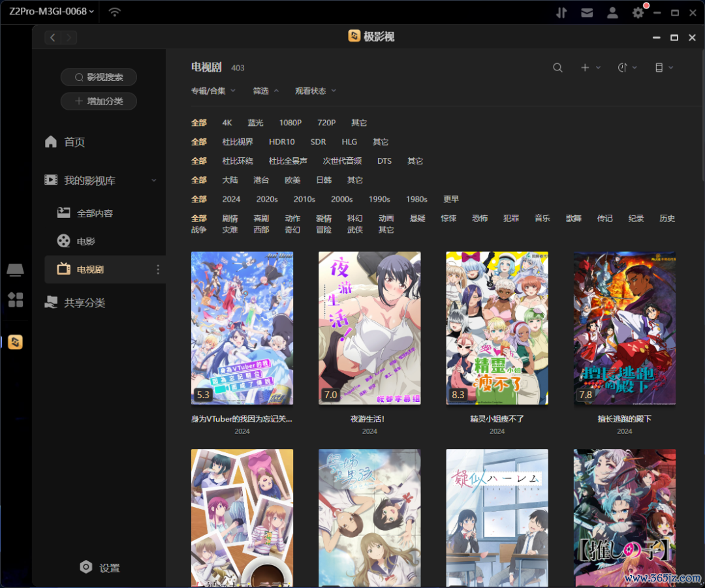Filter year by 更早
Image resolution: width=705 pixels, height=588 pixels.
coord(451,199)
